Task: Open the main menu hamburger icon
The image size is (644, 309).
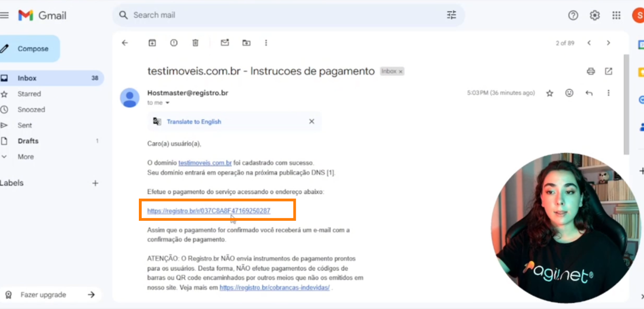Action: (x=4, y=15)
